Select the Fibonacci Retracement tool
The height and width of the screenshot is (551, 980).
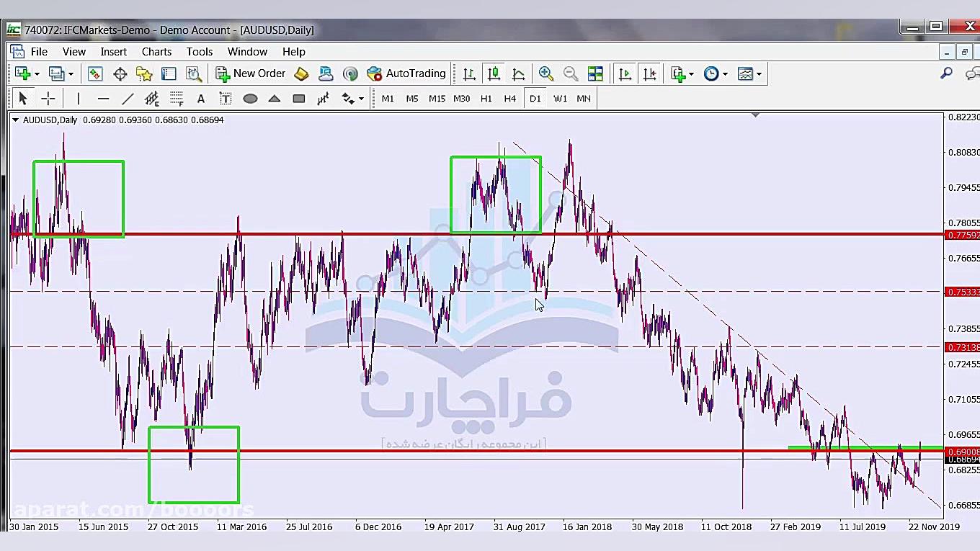coord(177,99)
